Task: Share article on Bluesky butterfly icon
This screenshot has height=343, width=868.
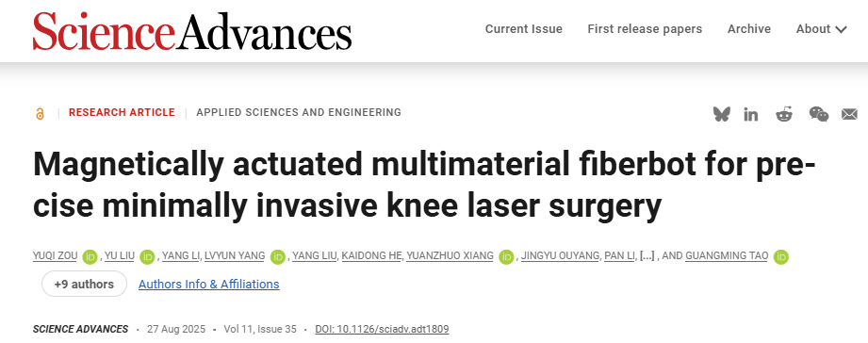Action: point(721,115)
